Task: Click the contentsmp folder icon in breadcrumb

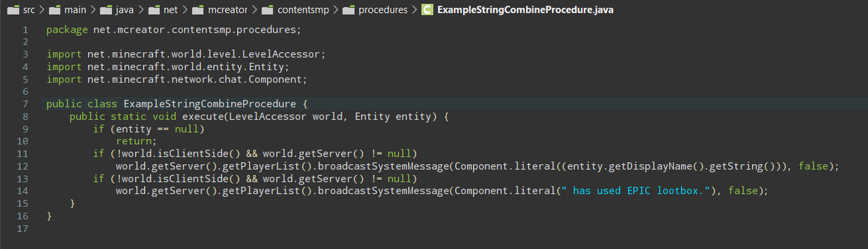Action: pyautogui.click(x=267, y=10)
